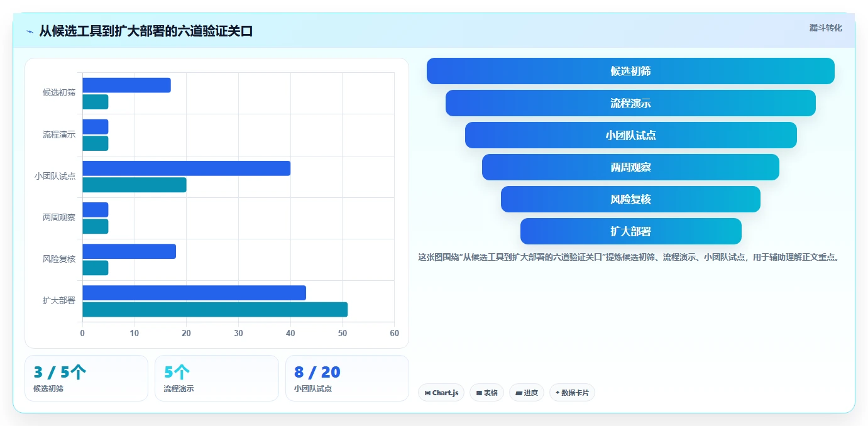The image size is (868, 426).
Task: Click the 60 tick on the x-axis
Action: point(394,333)
